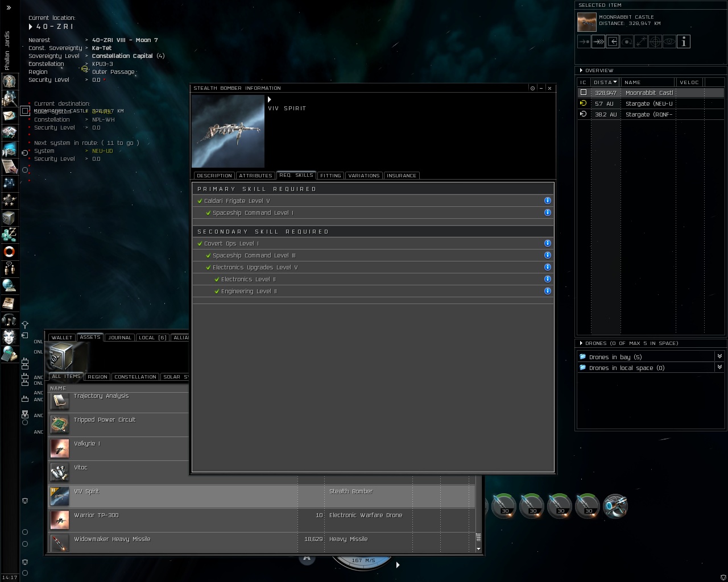Open the mail envelope icon in sidebar

coord(9,116)
